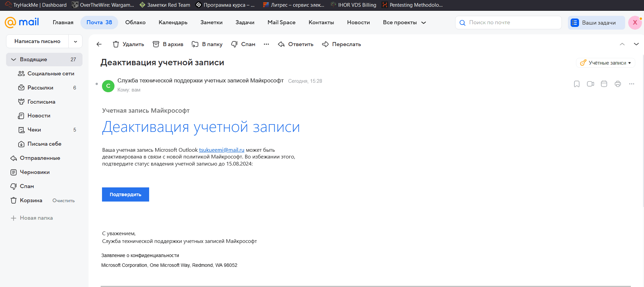
Task: Open Календарь in top navigation
Action: pyautogui.click(x=173, y=23)
